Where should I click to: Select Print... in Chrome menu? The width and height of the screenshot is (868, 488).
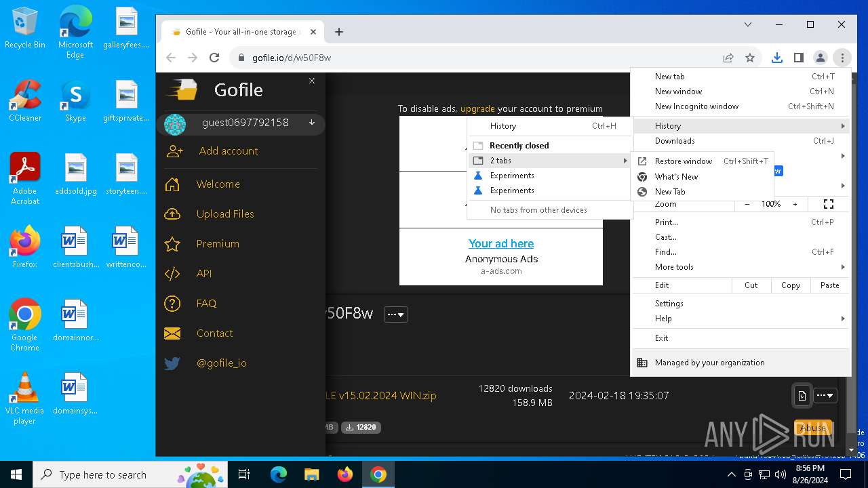point(741,222)
